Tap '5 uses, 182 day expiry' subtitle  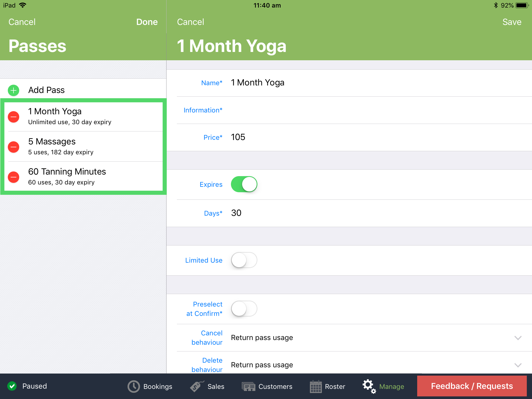[61, 152]
